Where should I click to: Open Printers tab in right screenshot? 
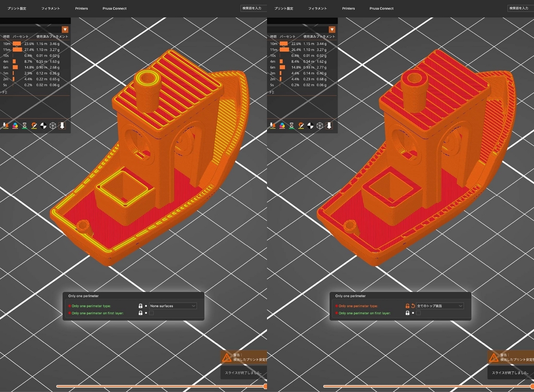(348, 8)
